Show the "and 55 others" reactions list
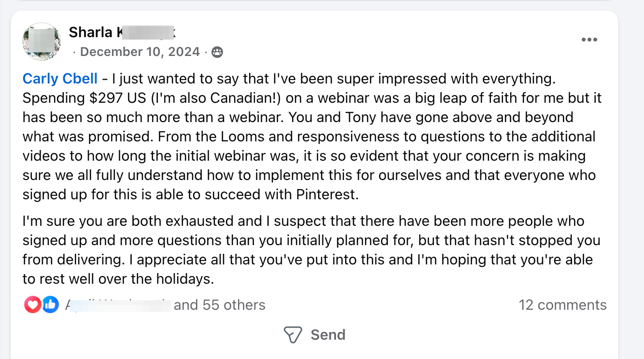The width and height of the screenshot is (644, 359). point(220,305)
